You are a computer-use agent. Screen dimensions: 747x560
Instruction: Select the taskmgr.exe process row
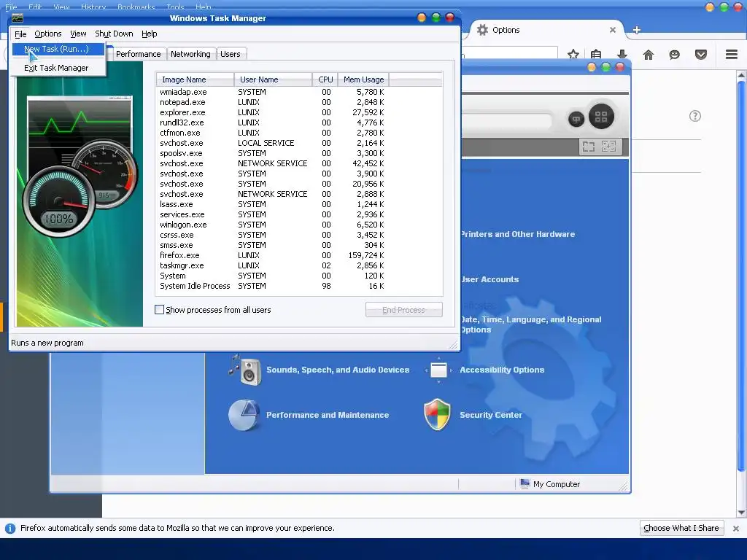[298, 265]
